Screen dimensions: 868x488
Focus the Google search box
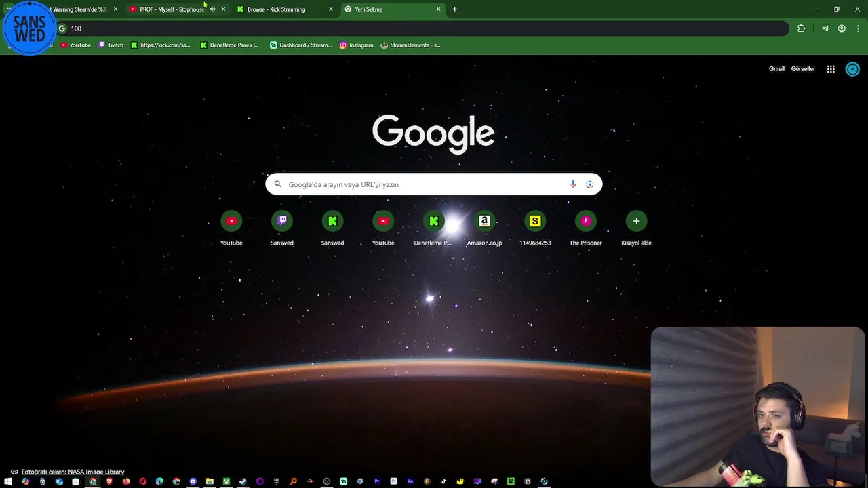pos(433,184)
